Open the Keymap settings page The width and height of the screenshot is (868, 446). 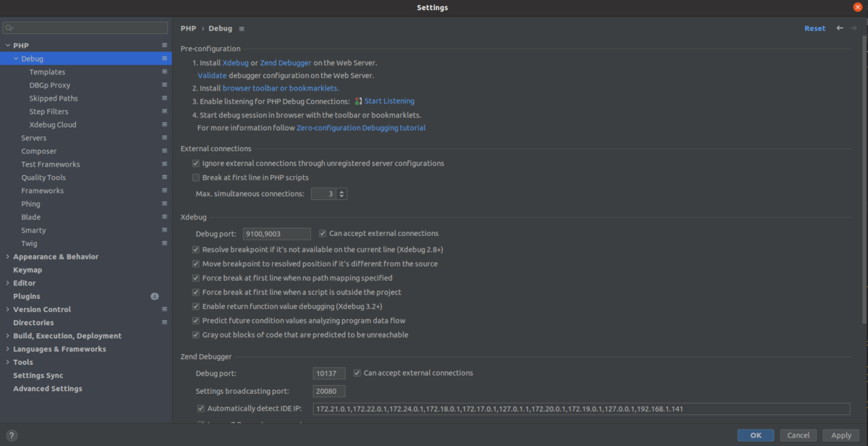point(27,270)
